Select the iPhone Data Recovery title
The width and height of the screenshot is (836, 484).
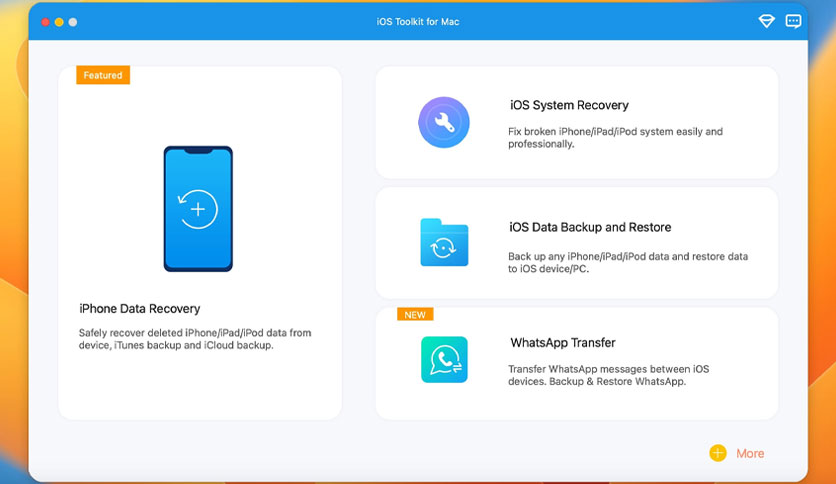[x=140, y=309]
